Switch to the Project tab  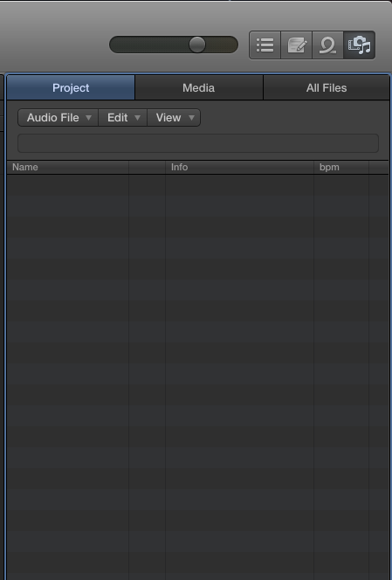(x=71, y=87)
